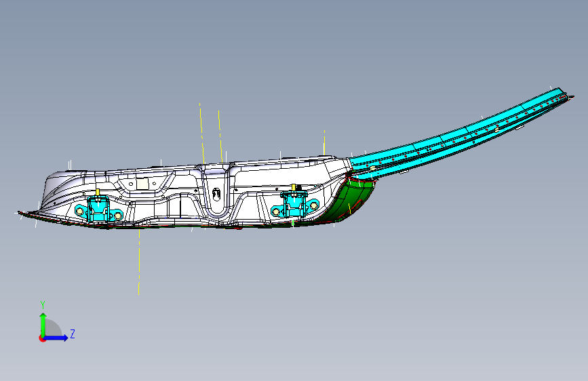Click the 'Y' axis label

(43, 305)
